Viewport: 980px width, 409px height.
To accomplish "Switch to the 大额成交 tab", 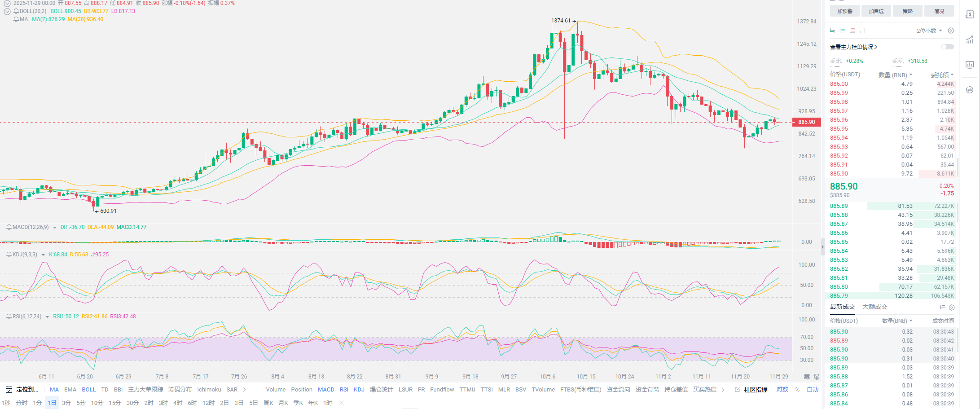I will pos(875,307).
